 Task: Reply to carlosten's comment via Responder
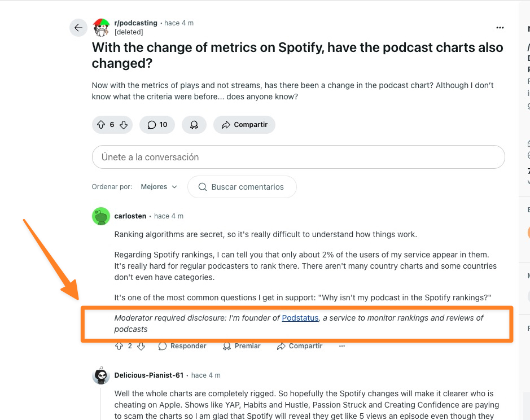point(182,346)
